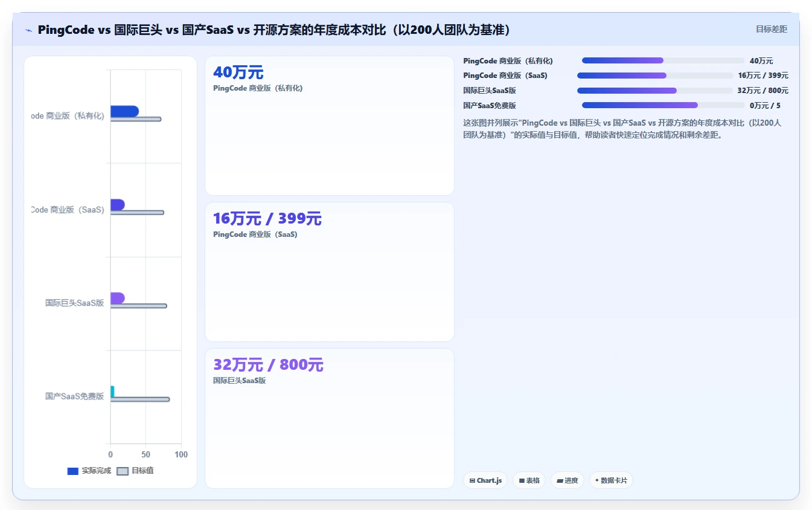Click the 国际巨头SaaS版 card caption
812x510 pixels.
point(240,381)
